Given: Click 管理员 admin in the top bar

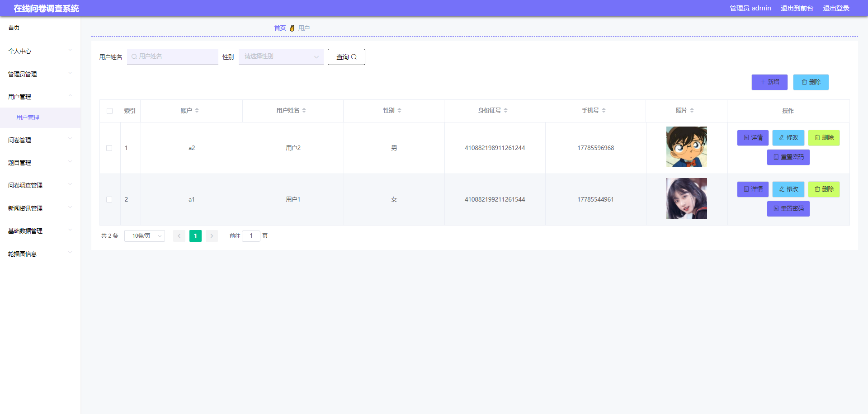Looking at the screenshot, I should 750,8.
